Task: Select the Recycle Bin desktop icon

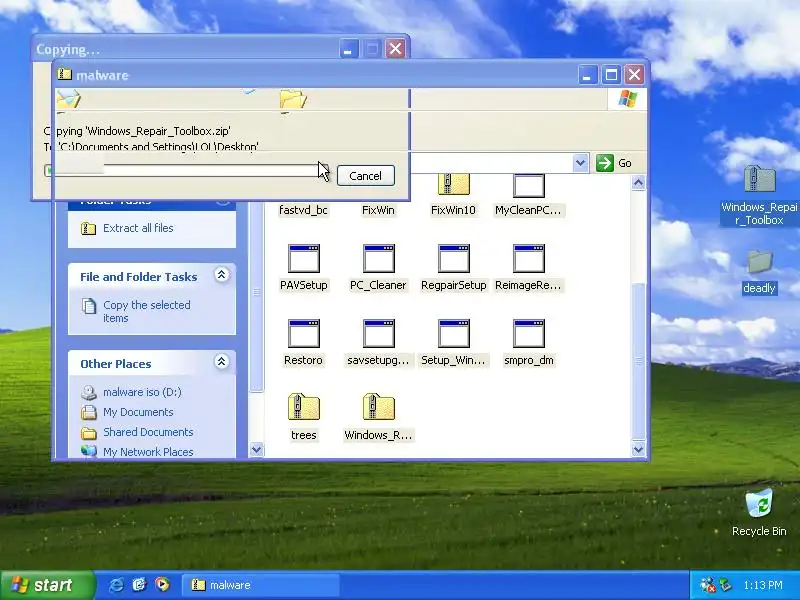Action: click(x=759, y=504)
